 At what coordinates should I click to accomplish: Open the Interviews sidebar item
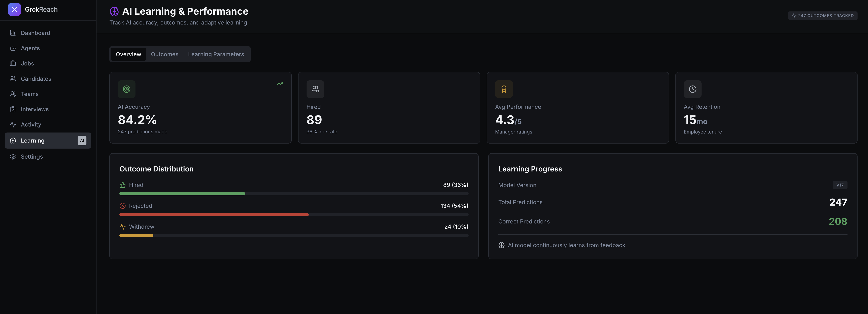34,109
